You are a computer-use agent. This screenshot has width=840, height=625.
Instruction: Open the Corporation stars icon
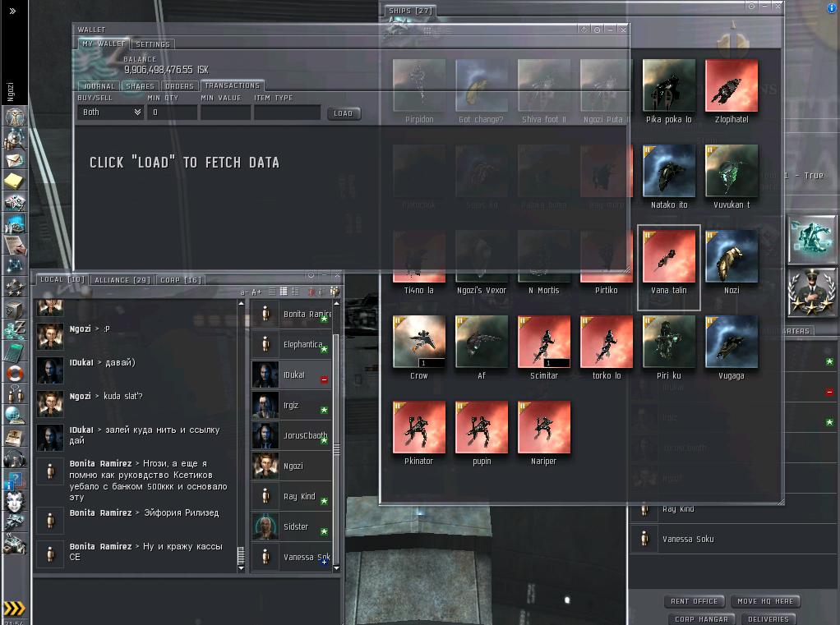pos(15,287)
